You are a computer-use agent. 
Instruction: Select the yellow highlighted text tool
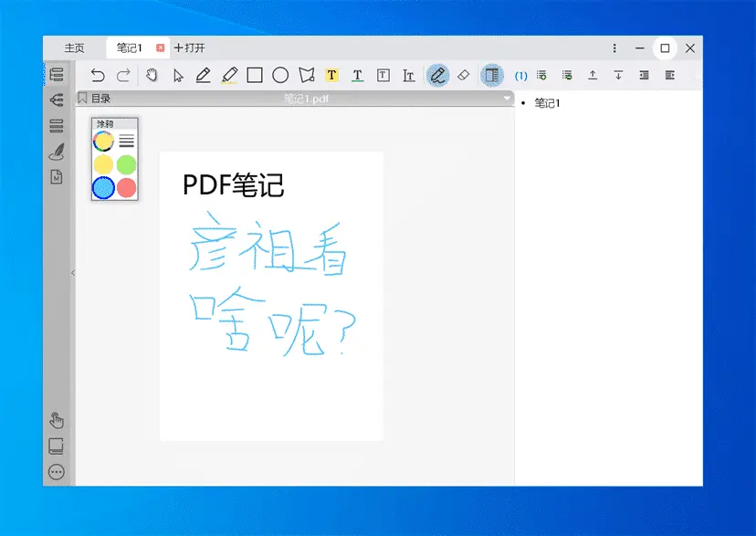coord(331,75)
